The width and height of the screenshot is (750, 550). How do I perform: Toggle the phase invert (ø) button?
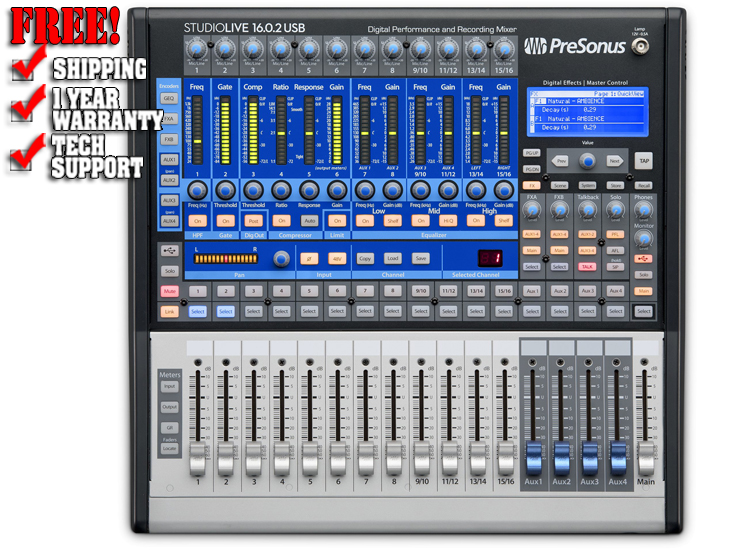pos(309,259)
